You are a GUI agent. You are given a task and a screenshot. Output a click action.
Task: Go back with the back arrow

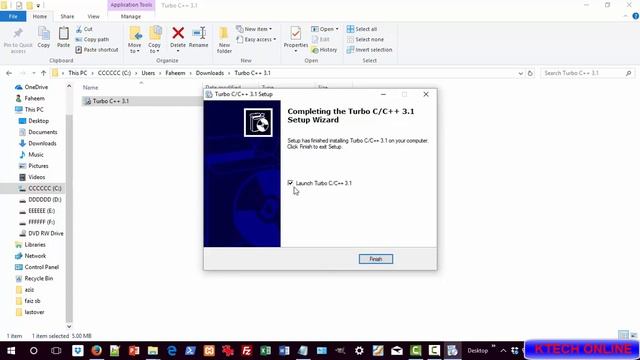coord(9,73)
